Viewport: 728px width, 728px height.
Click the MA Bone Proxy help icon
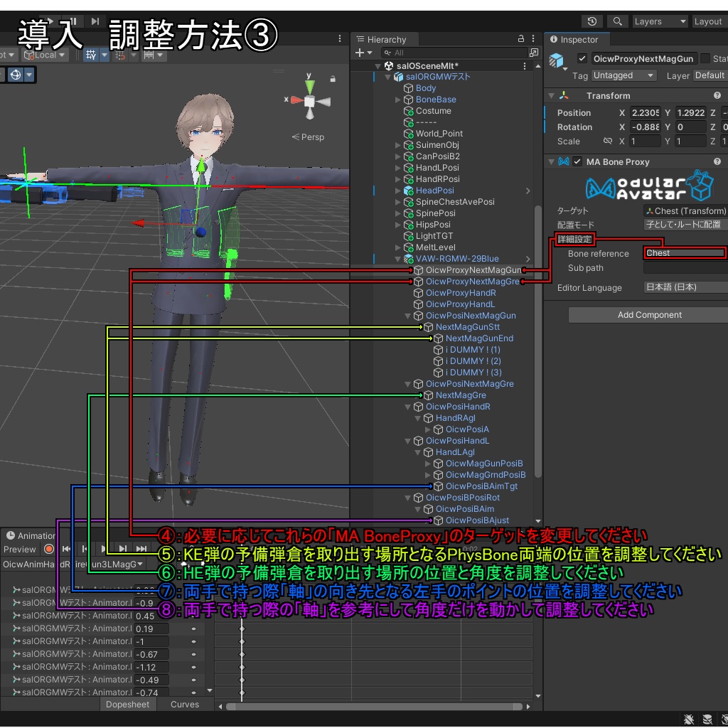click(x=718, y=161)
